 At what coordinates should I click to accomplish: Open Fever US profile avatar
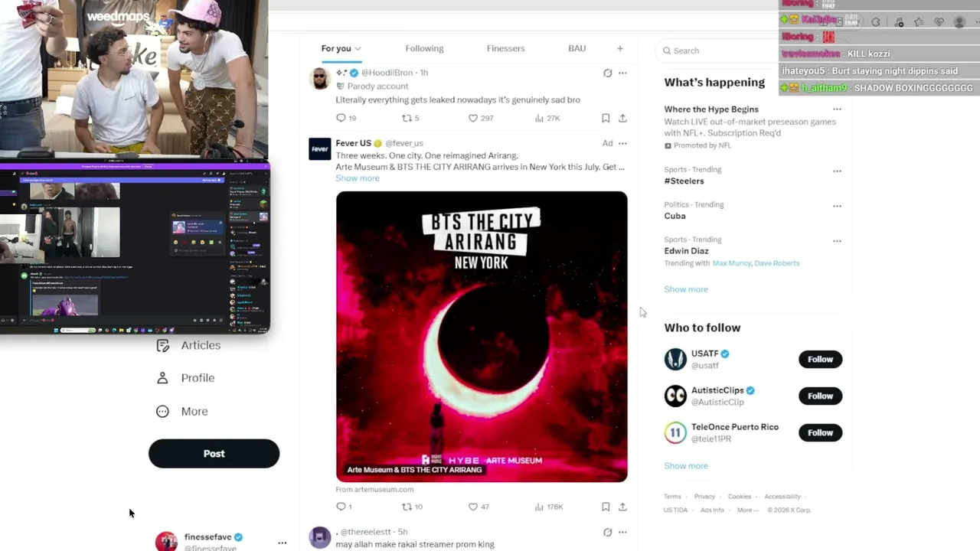pos(320,148)
